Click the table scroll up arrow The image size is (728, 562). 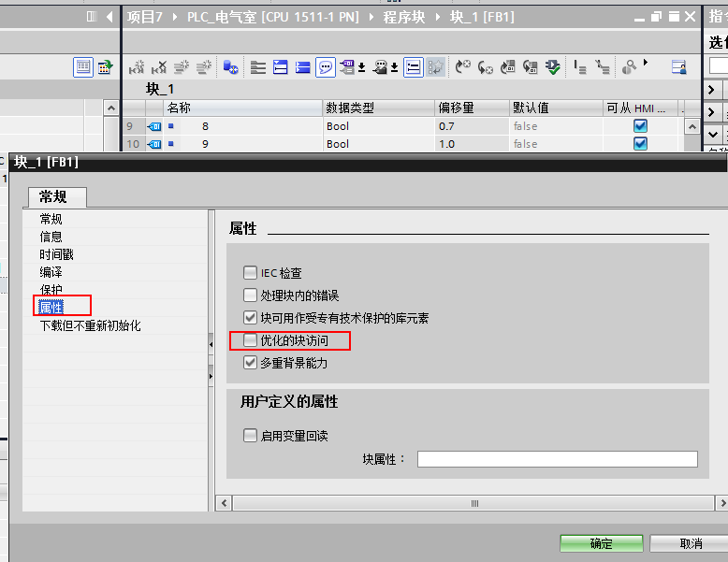pyautogui.click(x=692, y=126)
